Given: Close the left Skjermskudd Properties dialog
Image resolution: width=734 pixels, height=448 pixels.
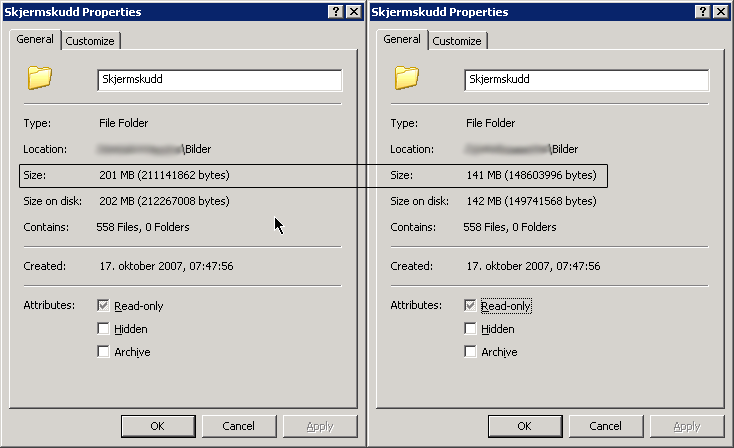Looking at the screenshot, I should pyautogui.click(x=354, y=12).
